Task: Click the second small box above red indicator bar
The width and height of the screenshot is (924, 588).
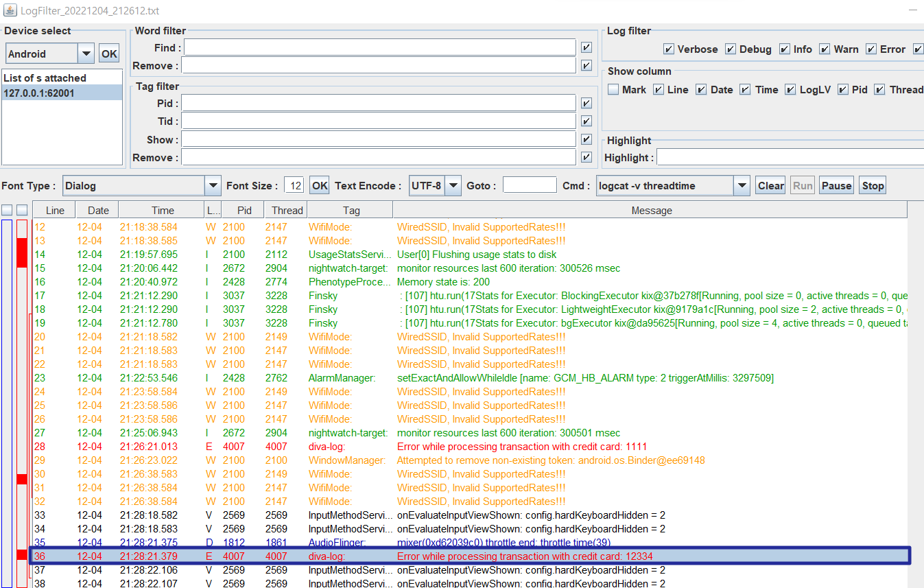Action: click(22, 209)
